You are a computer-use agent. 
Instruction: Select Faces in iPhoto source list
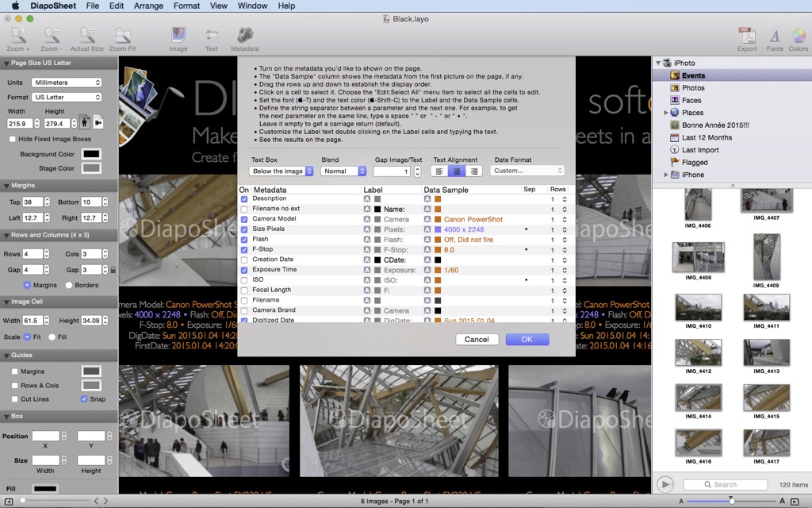pyautogui.click(x=691, y=100)
